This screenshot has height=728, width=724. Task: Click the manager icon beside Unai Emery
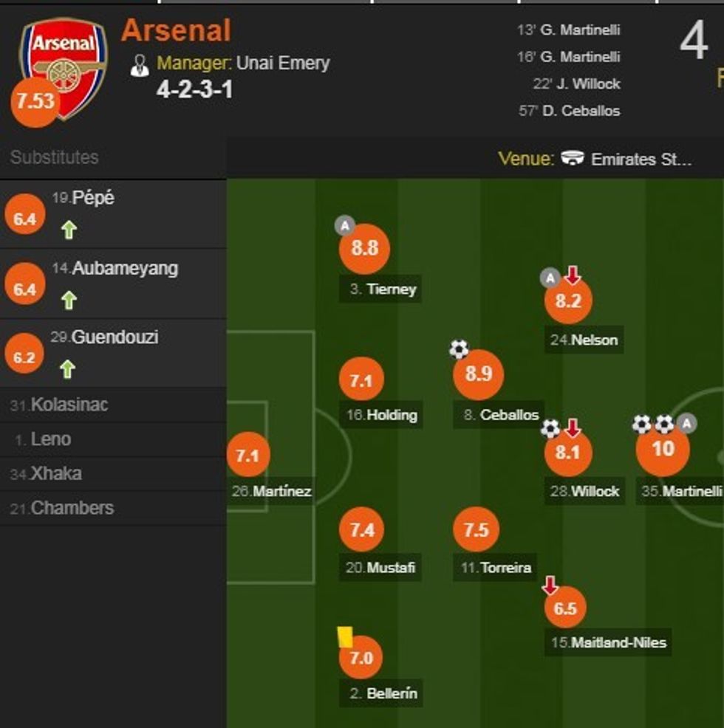139,65
